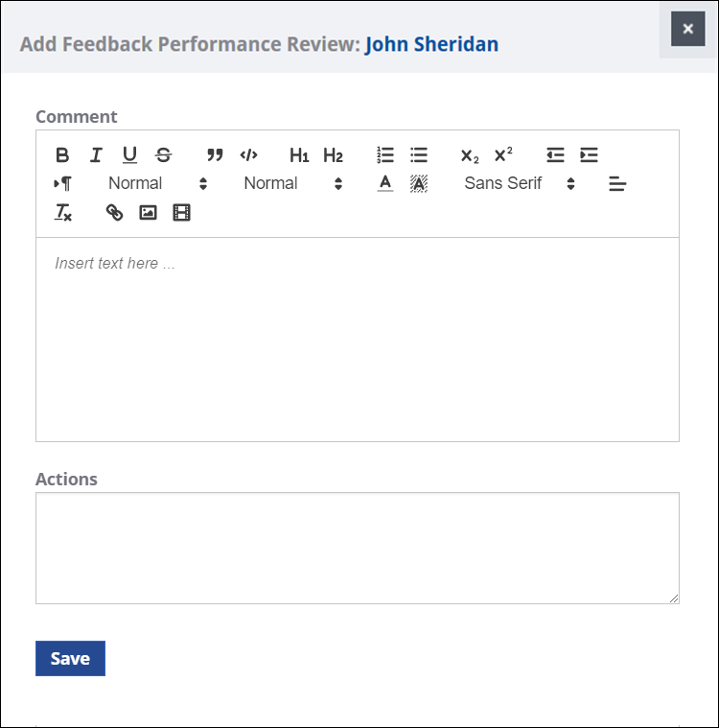Insert a code block
Image resolution: width=719 pixels, height=728 pixels.
click(248, 155)
